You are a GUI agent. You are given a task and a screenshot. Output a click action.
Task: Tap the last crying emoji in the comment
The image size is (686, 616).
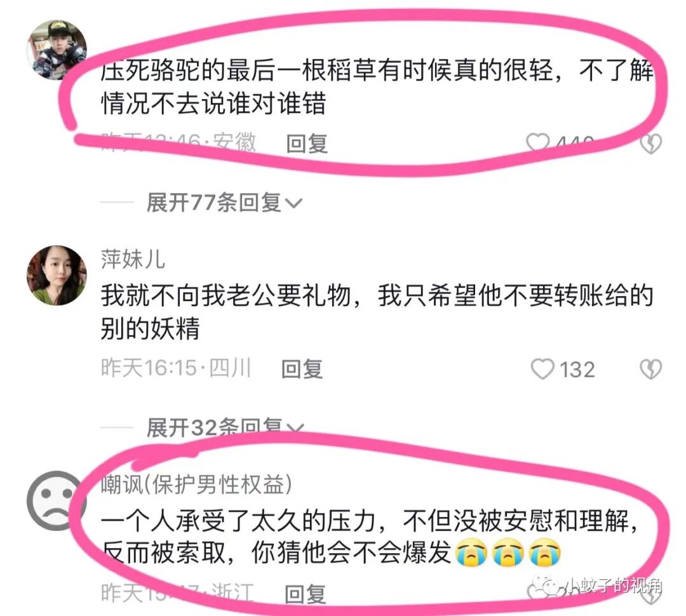tap(545, 552)
